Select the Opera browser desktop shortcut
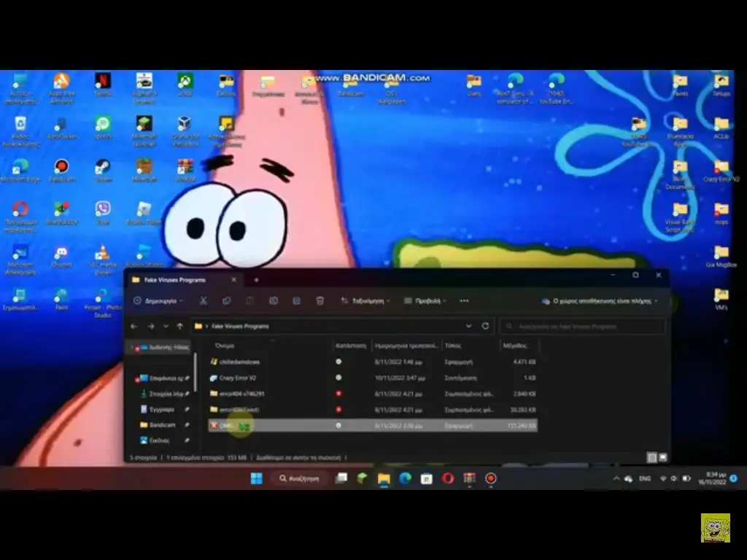 pyautogui.click(x=20, y=217)
